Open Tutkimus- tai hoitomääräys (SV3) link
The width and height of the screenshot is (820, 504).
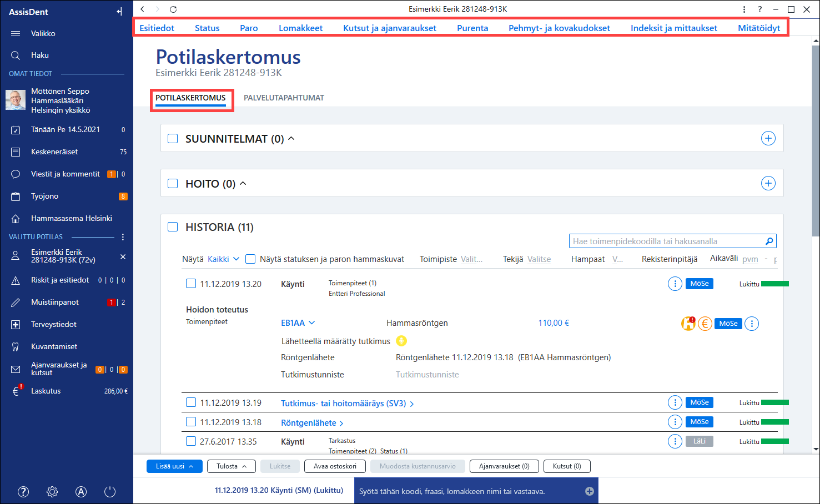pyautogui.click(x=347, y=404)
